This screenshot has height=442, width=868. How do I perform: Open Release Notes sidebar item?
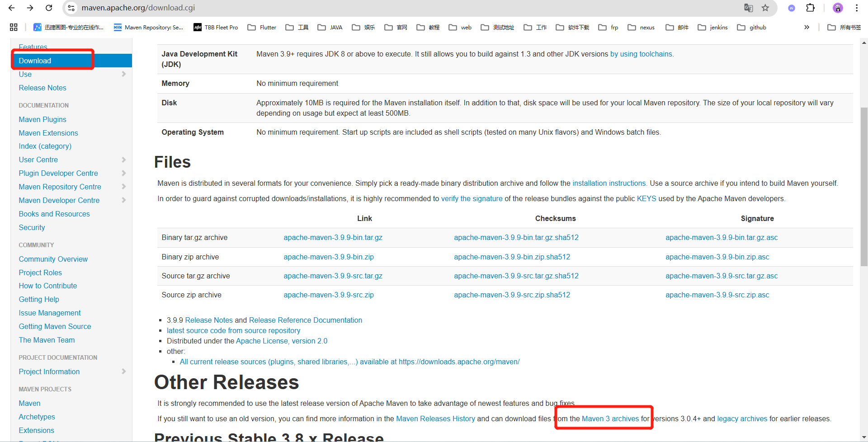[x=42, y=88]
